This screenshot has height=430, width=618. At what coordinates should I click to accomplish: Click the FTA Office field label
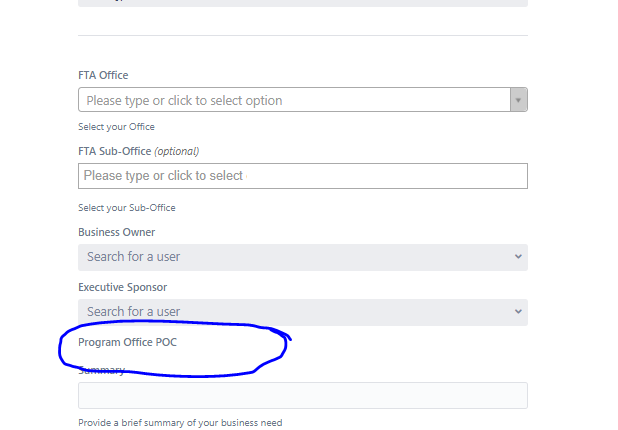[103, 75]
